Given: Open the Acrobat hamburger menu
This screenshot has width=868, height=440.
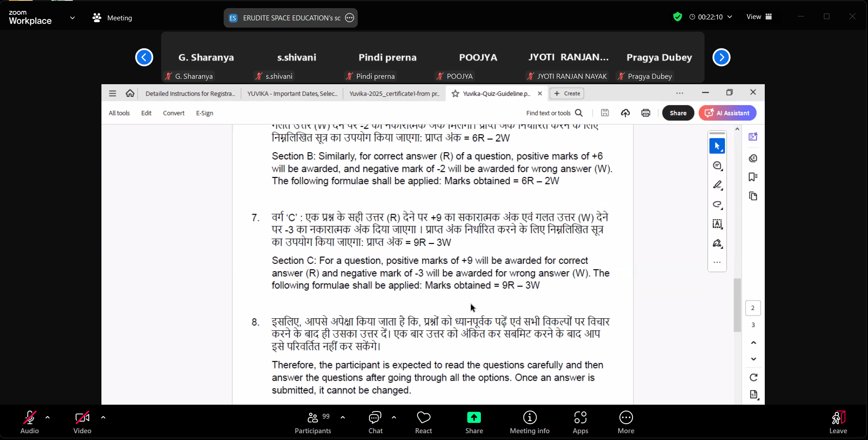Looking at the screenshot, I should click(113, 93).
